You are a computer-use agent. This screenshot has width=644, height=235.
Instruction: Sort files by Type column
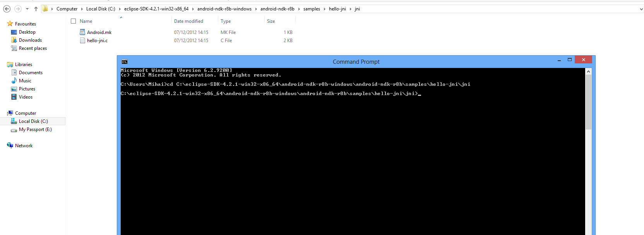tap(226, 21)
